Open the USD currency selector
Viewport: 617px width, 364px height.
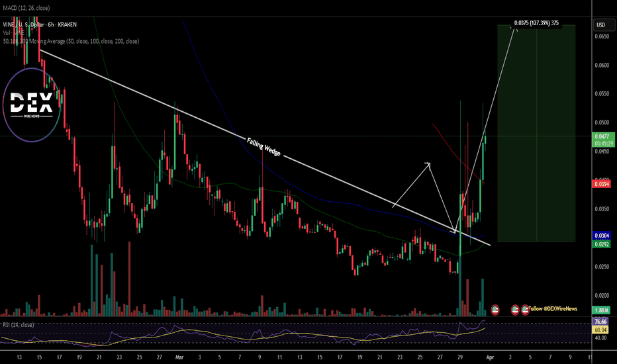tap(603, 24)
